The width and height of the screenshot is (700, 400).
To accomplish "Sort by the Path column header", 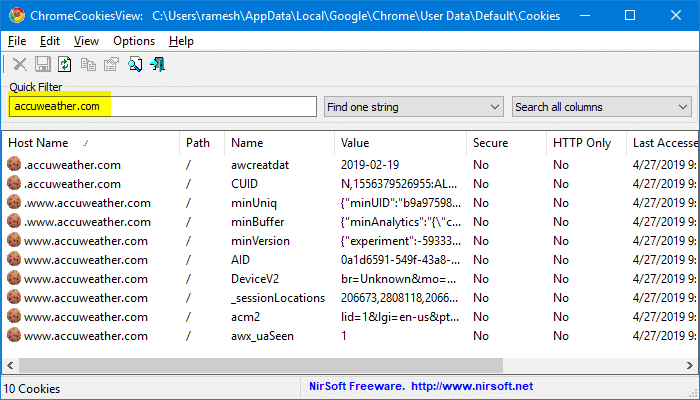I will (x=202, y=143).
